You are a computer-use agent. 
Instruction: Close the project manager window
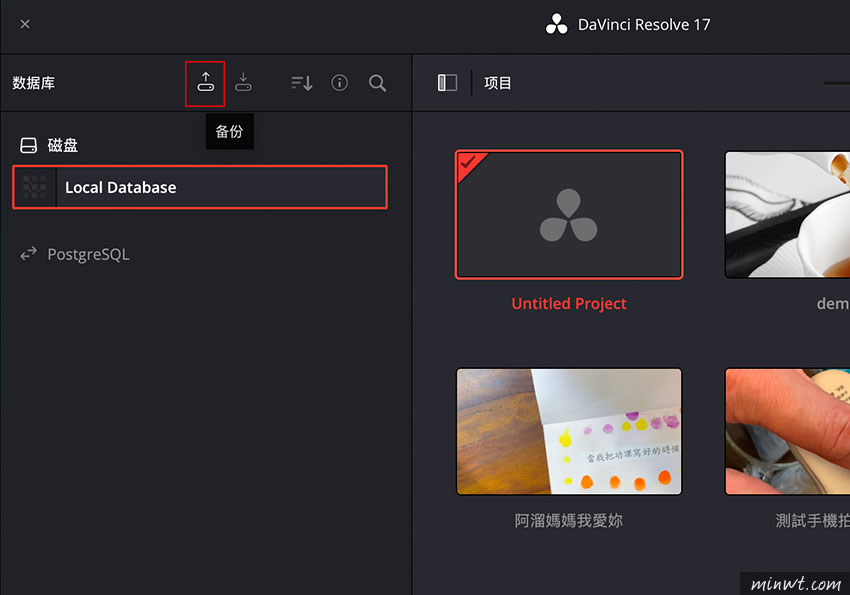pyautogui.click(x=25, y=24)
